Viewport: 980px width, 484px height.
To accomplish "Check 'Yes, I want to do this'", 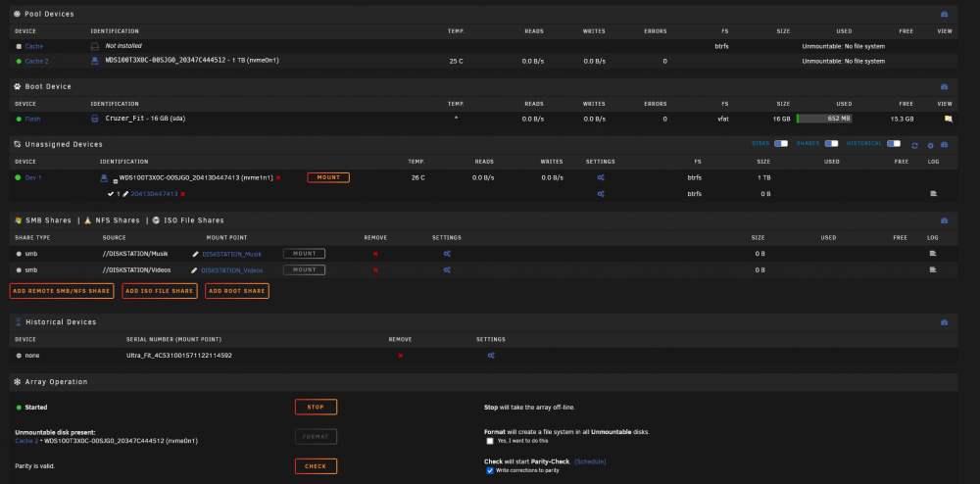I will tap(490, 441).
